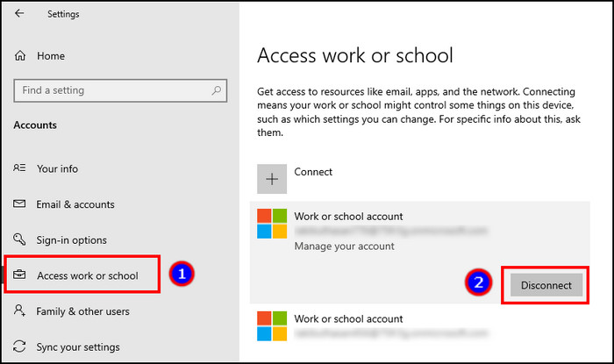Image resolution: width=614 pixels, height=364 pixels.
Task: Click the Home house icon
Action: coord(20,55)
